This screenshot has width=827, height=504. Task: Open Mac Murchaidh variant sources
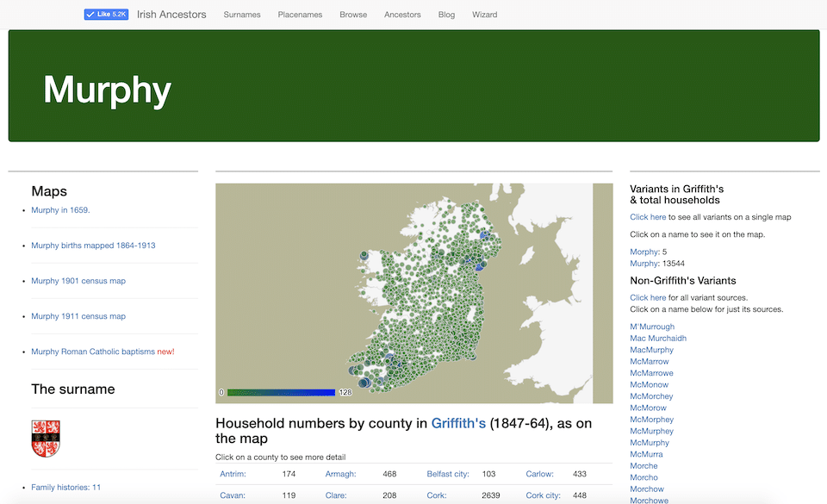(x=658, y=338)
